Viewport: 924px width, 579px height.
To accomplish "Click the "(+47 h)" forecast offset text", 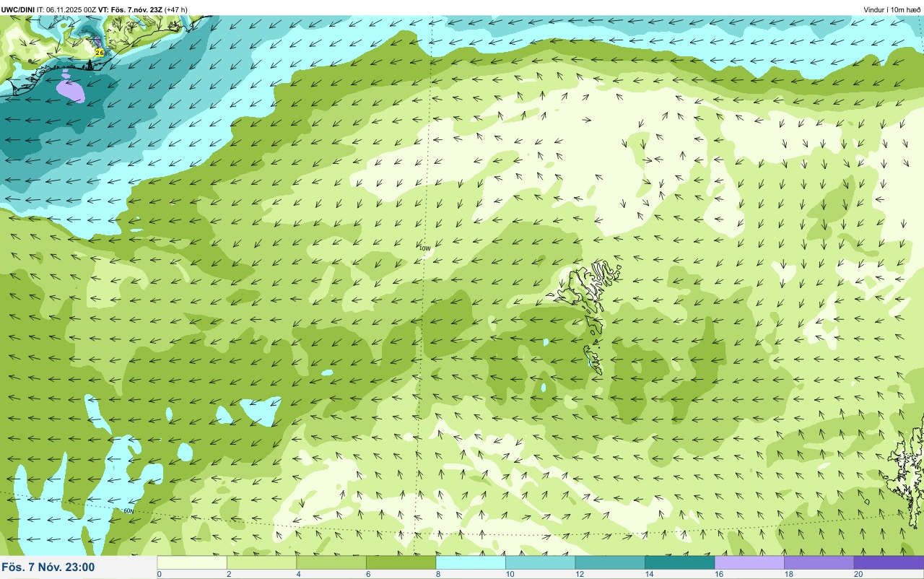I will [176, 9].
